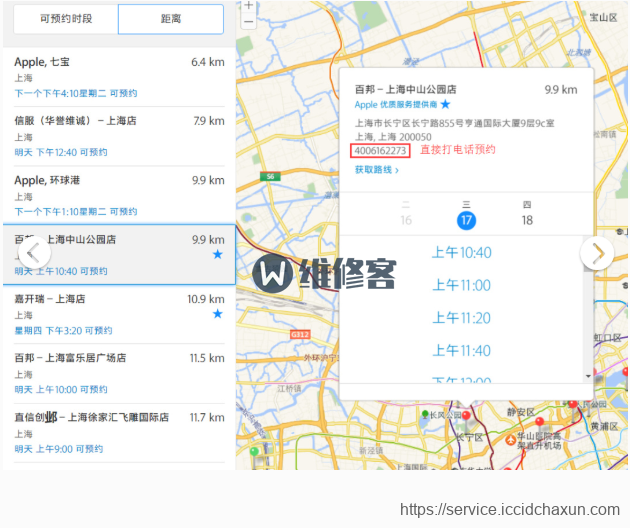Image resolution: width=630 pixels, height=528 pixels.
Task: Open 明天 上午9:00 可预约 slot link
Action: (59, 449)
